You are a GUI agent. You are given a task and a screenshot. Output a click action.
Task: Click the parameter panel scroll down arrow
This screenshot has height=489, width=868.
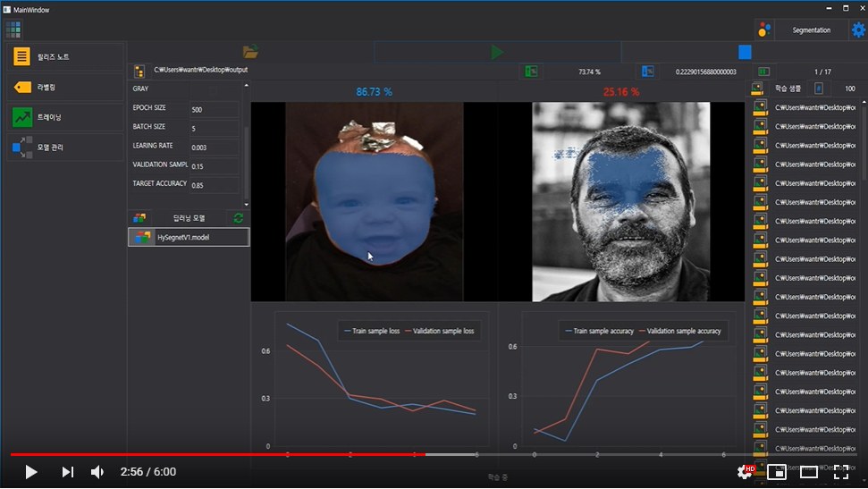click(x=247, y=205)
